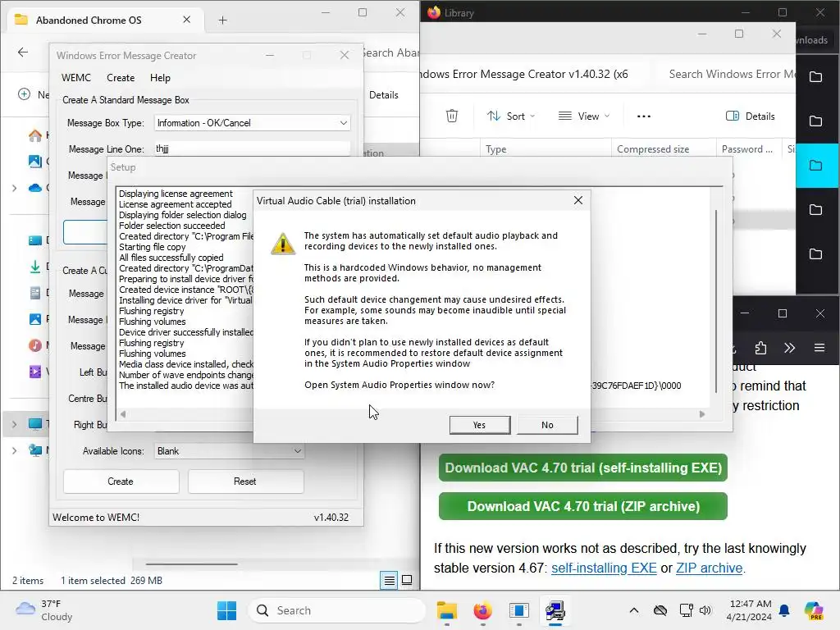Open File Explorer from the taskbar
The height and width of the screenshot is (630, 840).
[x=447, y=610]
